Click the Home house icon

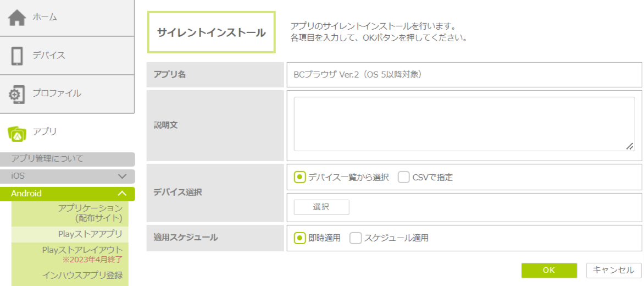point(17,18)
